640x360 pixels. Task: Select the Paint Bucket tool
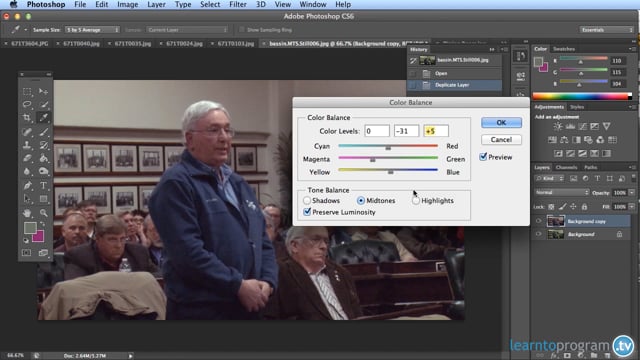click(x=43, y=158)
